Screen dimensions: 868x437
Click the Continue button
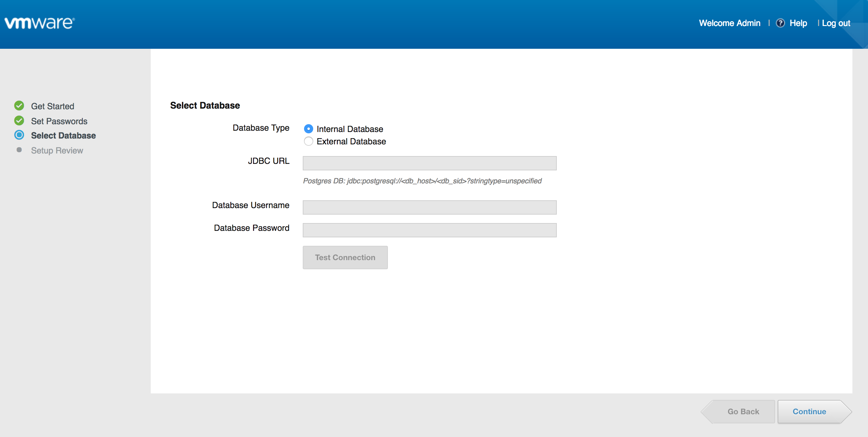810,411
